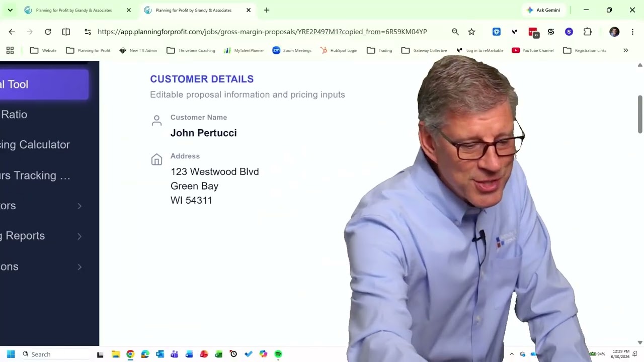This screenshot has height=362, width=644.
Task: Open the HubSpot Login bookmark
Action: (339, 50)
